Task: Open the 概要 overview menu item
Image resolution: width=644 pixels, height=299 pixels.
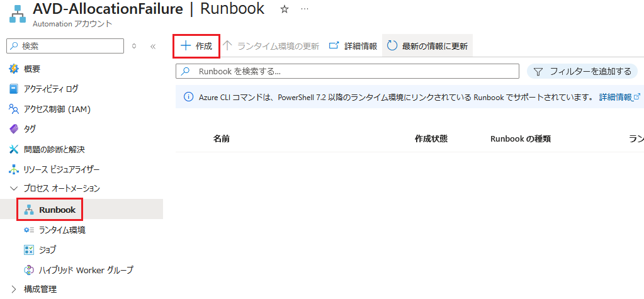Action: 31,69
